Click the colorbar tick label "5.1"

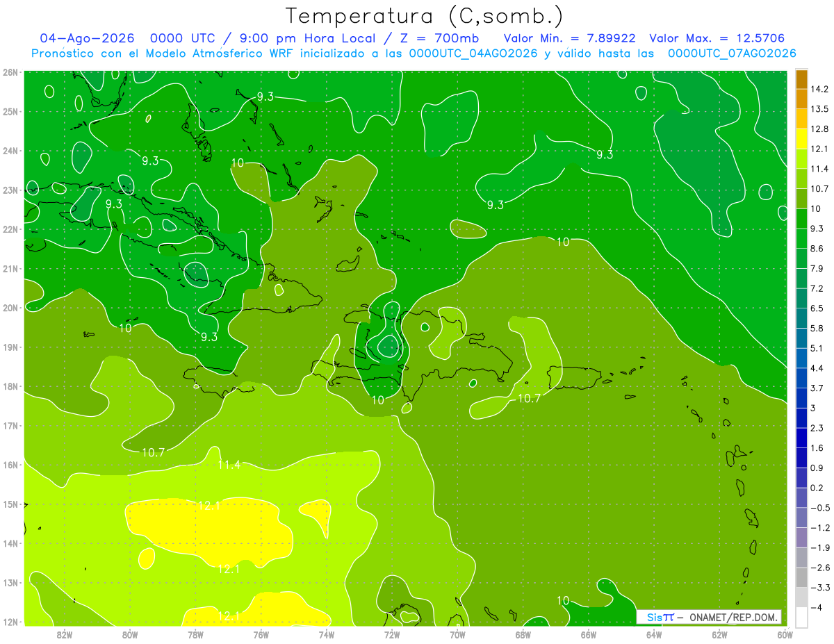(817, 348)
